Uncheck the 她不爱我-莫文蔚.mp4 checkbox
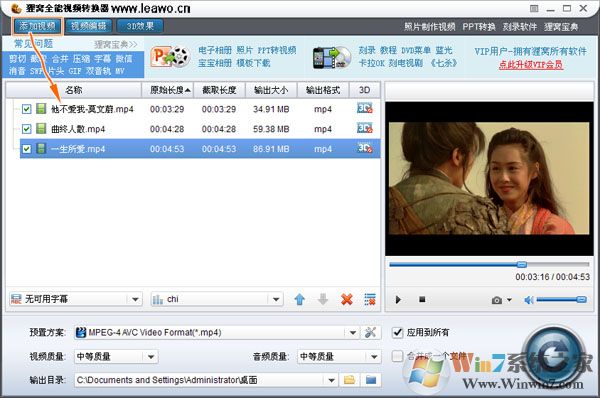 coord(26,109)
